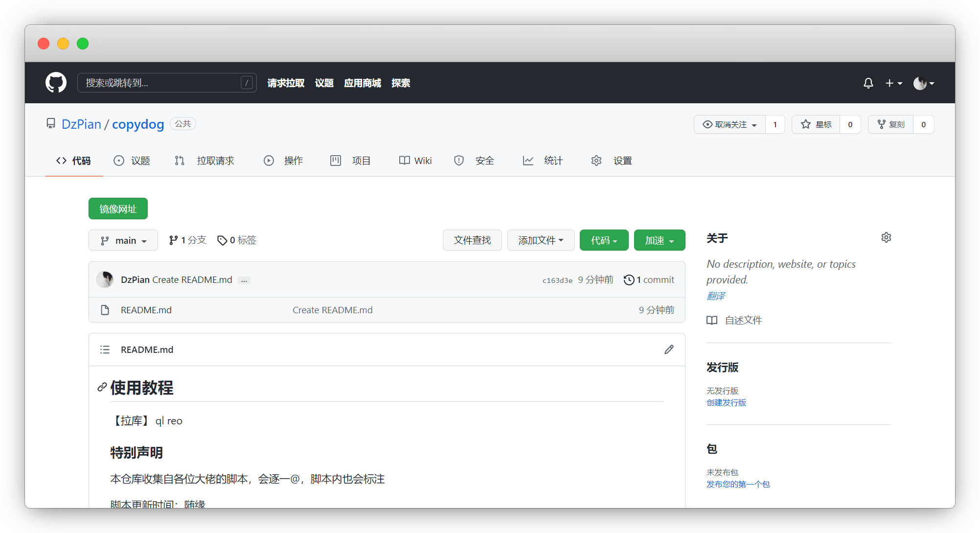980x533 pixels.
Task: Click the green 镜像网址 button
Action: tap(117, 208)
